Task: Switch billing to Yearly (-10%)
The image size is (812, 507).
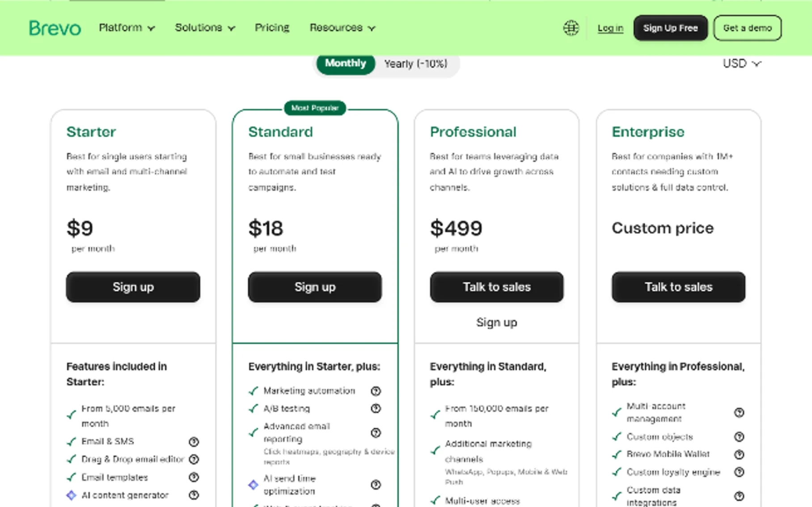Action: point(415,63)
